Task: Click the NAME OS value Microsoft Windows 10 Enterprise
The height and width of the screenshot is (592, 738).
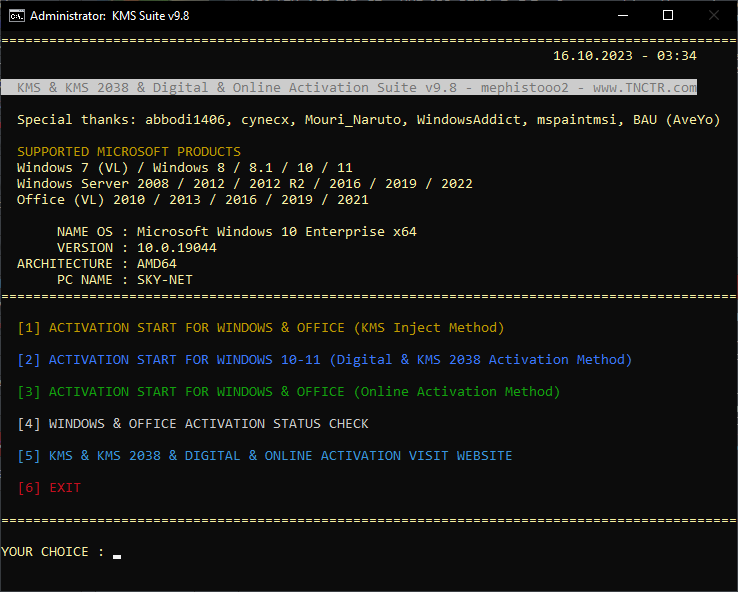Action: pos(276,232)
